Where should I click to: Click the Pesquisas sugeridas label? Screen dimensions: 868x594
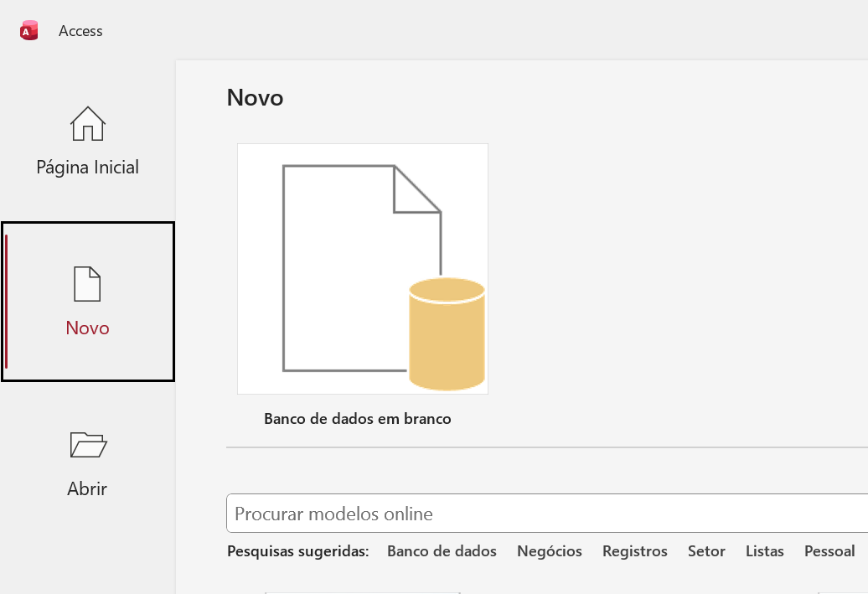(x=298, y=551)
